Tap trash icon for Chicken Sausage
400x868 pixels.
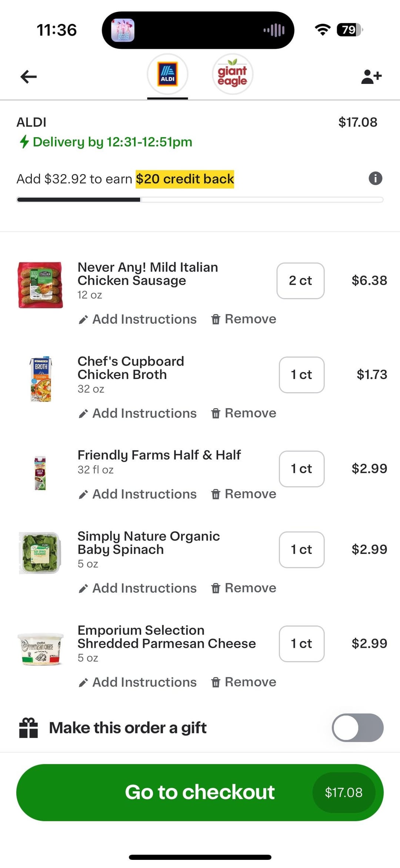click(x=216, y=319)
